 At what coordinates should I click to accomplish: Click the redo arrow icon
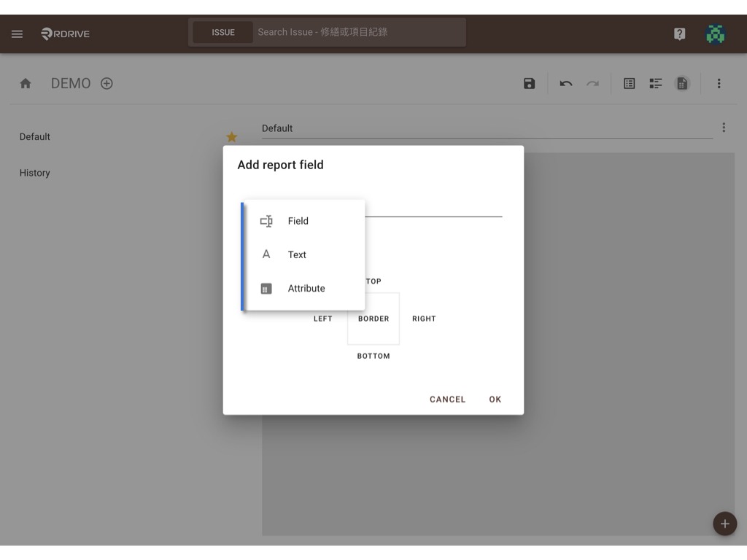pos(592,84)
